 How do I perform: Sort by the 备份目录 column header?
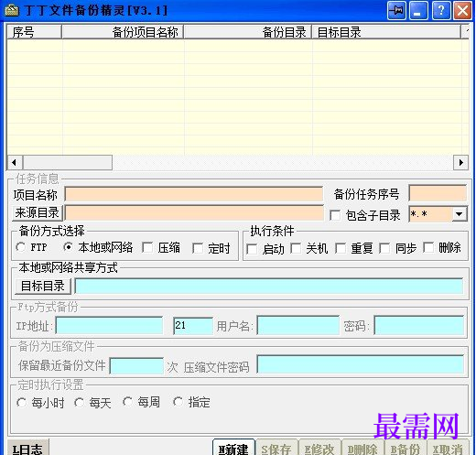pyautogui.click(x=247, y=32)
